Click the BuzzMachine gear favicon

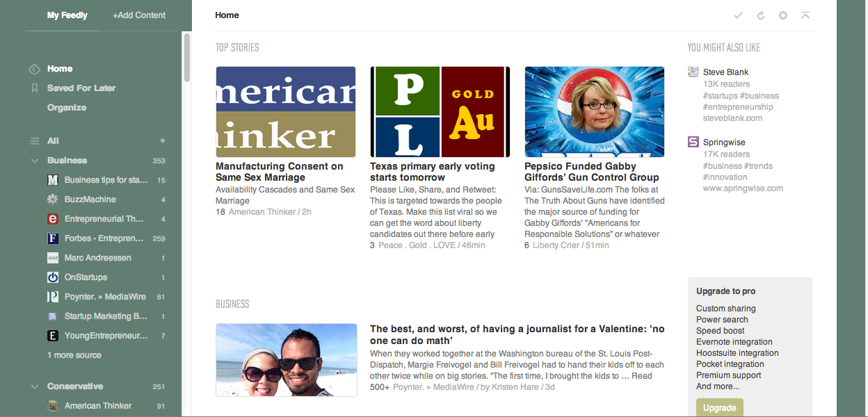(53, 199)
